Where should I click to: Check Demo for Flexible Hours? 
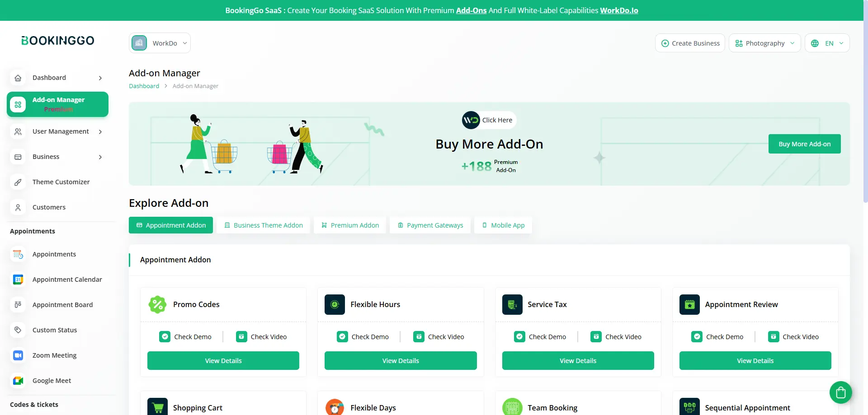pyautogui.click(x=363, y=336)
